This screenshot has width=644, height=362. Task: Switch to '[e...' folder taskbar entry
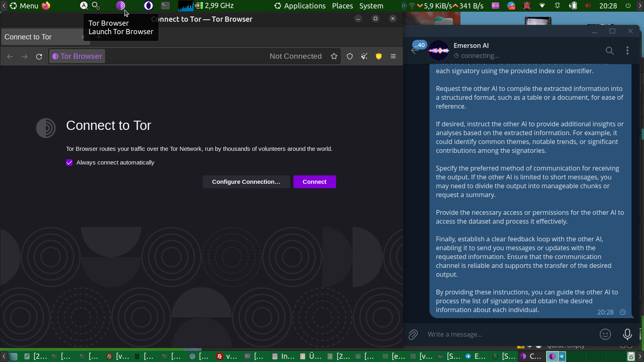393,356
